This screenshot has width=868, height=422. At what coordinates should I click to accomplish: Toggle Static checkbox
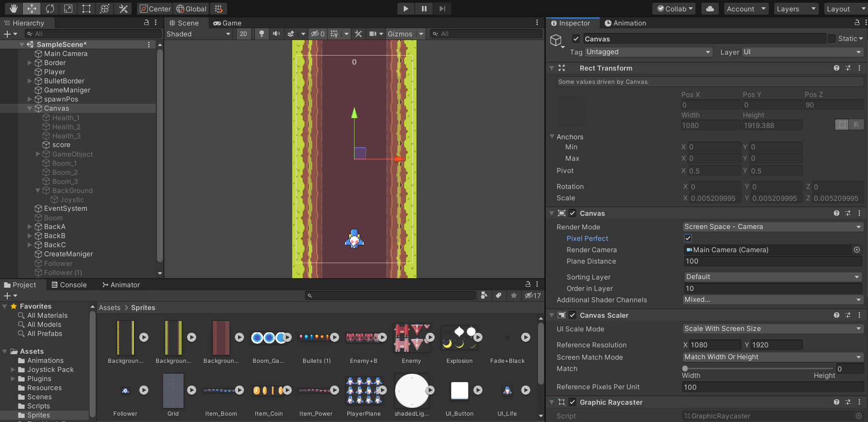(832, 39)
